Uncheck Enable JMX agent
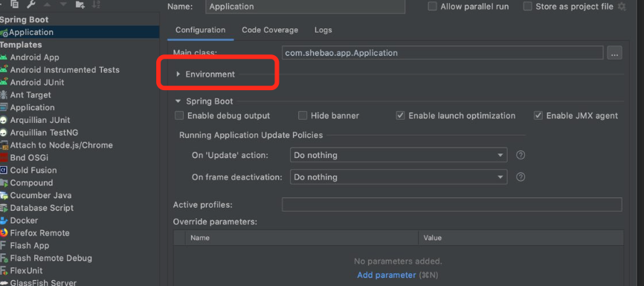 (538, 115)
